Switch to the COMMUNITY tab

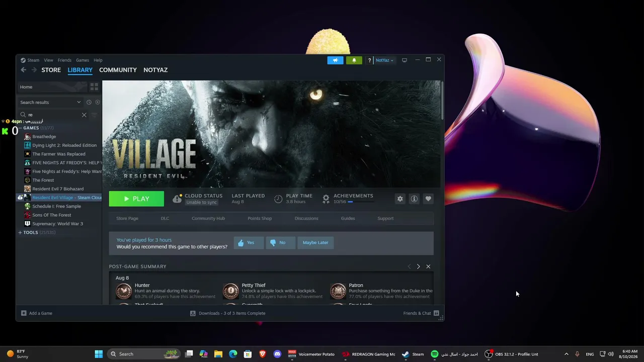pos(118,70)
